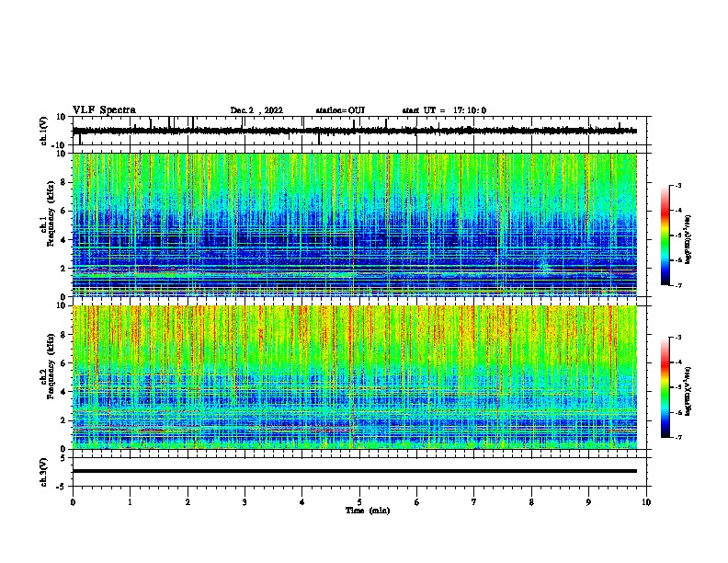Click the '-3' label on ch.1 color scale

(x=678, y=185)
